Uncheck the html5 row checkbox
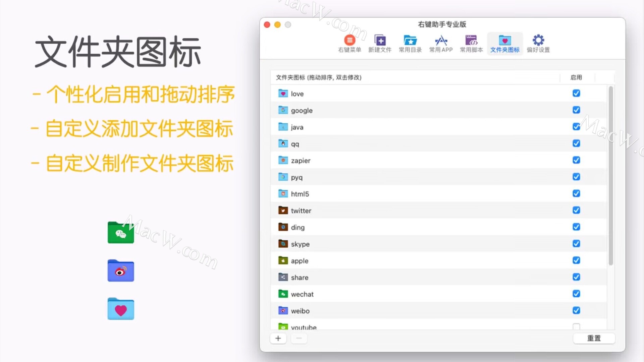 pos(576,193)
